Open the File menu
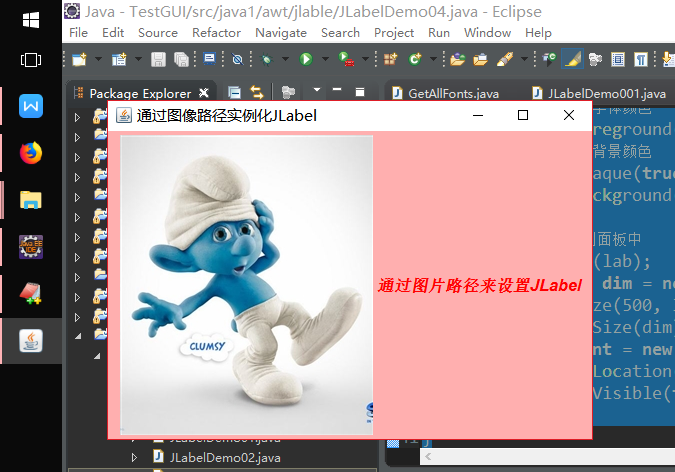Viewport: 675px width, 472px height. (78, 33)
